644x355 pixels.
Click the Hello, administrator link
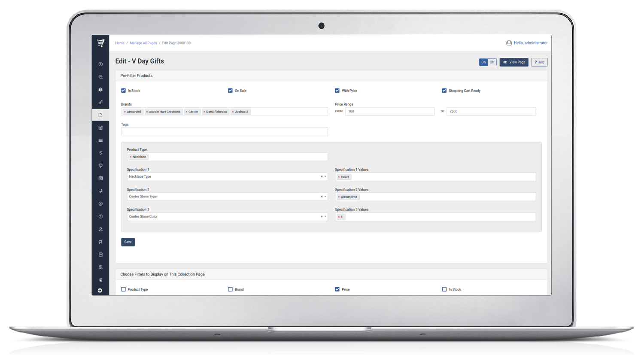[531, 43]
